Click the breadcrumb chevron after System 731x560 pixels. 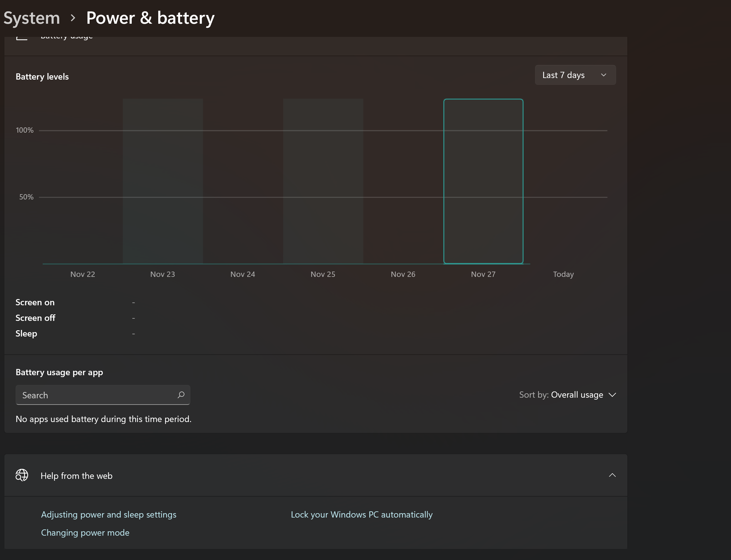[73, 18]
